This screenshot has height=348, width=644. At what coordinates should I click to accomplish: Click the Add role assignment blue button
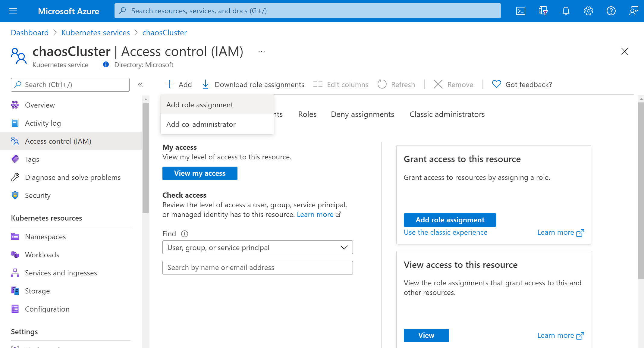coord(450,220)
